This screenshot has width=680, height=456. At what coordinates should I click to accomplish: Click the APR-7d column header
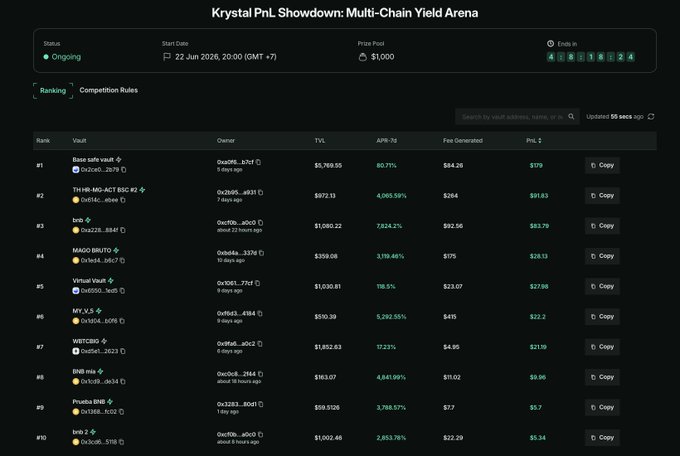386,141
